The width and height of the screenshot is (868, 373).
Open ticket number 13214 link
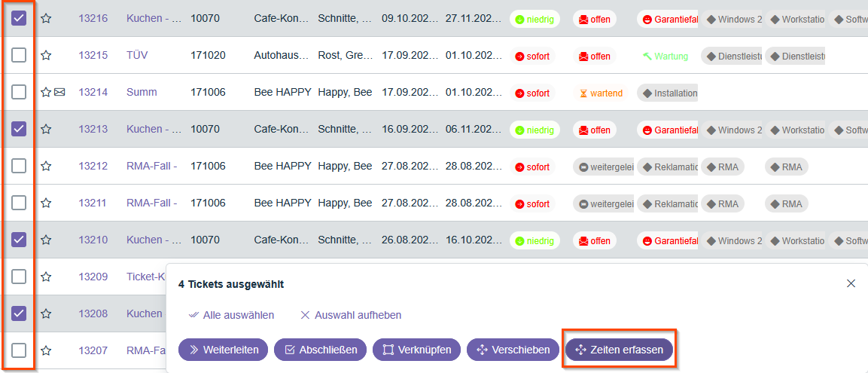tap(93, 92)
